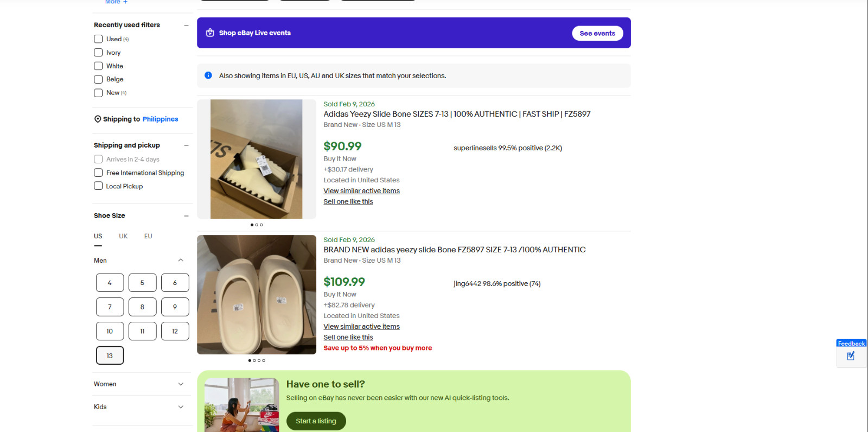Enable Free International Shipping

click(x=98, y=172)
